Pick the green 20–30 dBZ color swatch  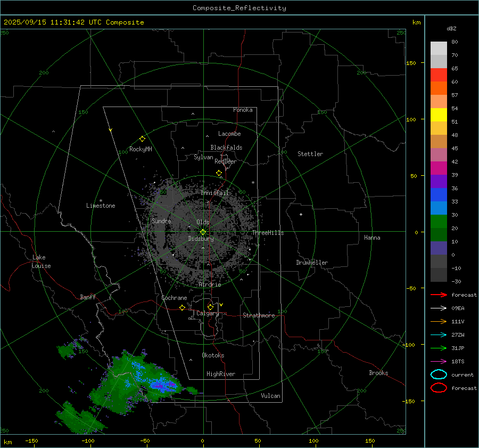(439, 222)
